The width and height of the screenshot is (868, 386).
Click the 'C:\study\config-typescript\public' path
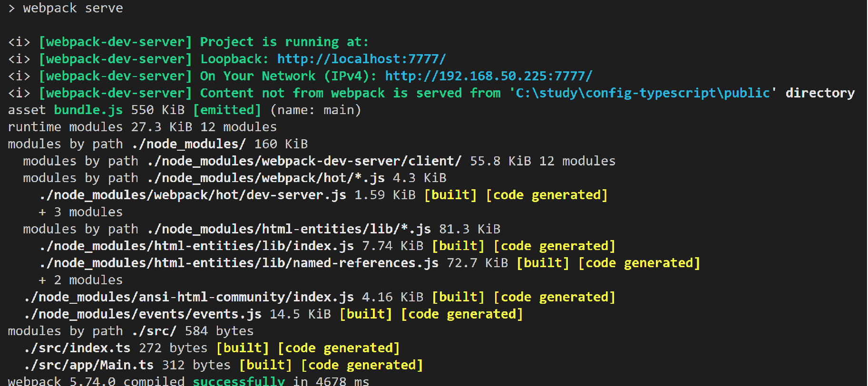pyautogui.click(x=643, y=93)
